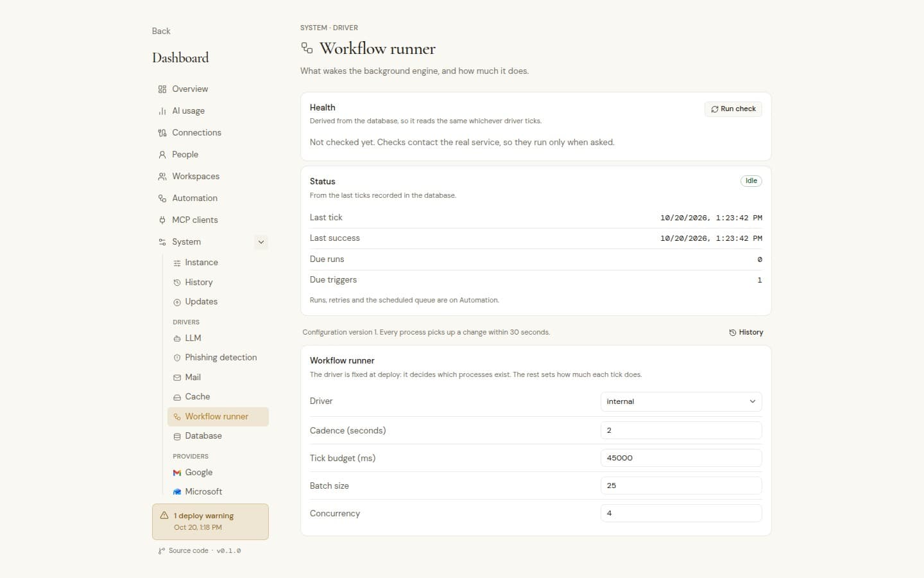Click the Phishing detection shield icon

point(177,358)
